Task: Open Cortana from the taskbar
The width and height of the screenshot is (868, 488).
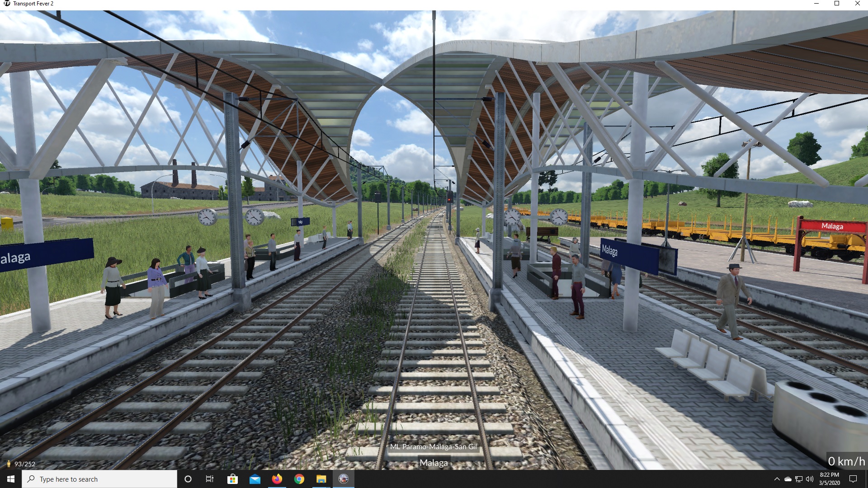Action: tap(188, 479)
